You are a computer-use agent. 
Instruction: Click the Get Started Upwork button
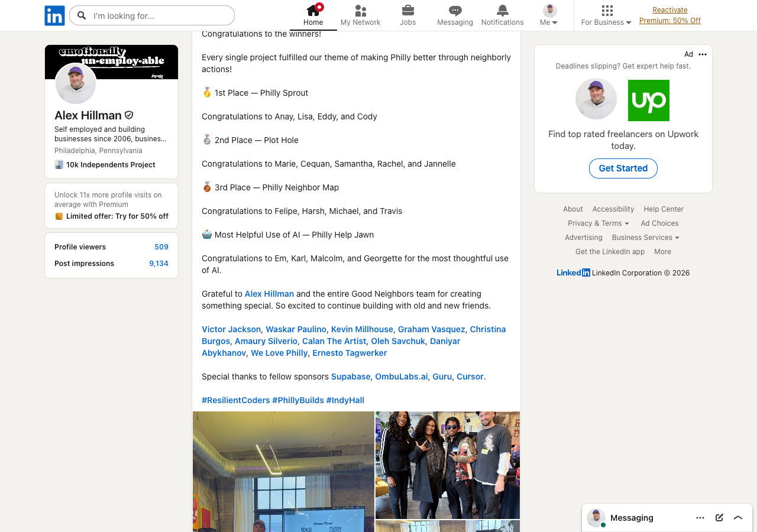coord(623,168)
